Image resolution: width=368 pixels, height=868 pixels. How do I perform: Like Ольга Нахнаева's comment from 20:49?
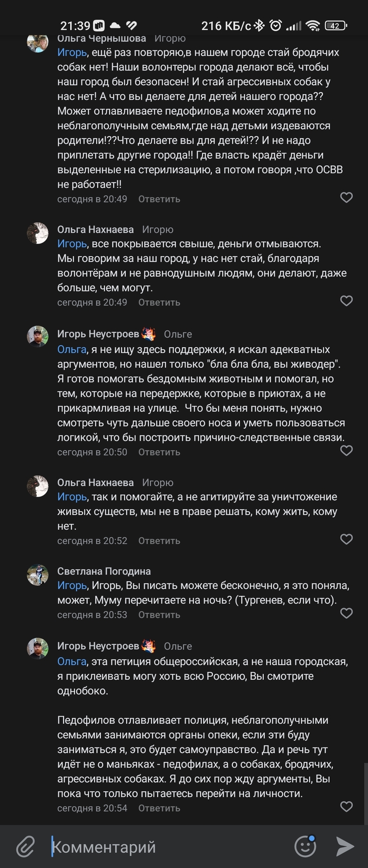point(346,301)
